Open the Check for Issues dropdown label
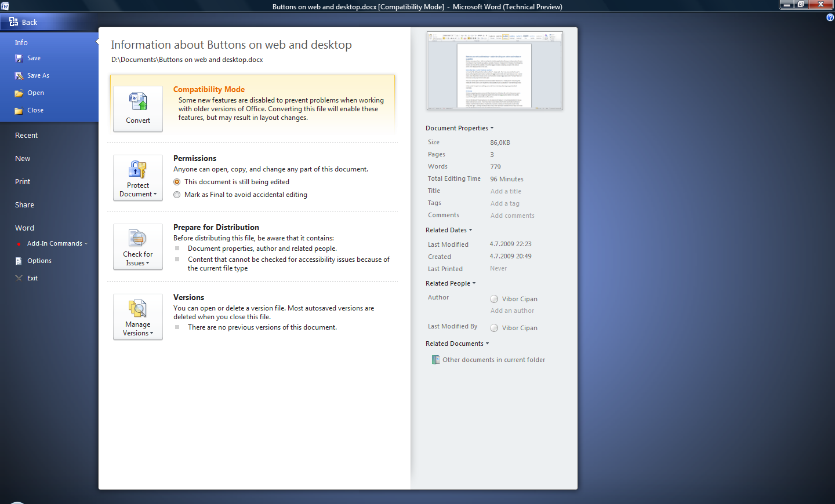 click(x=138, y=259)
